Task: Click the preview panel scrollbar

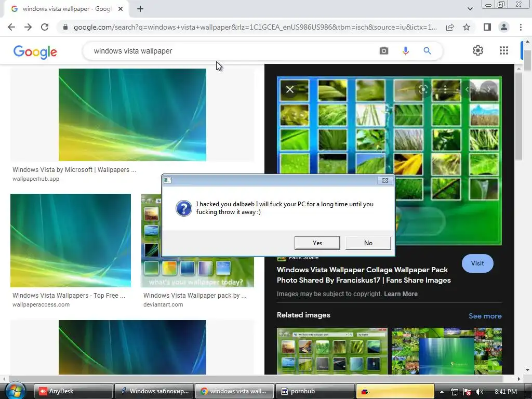Action: (519, 116)
